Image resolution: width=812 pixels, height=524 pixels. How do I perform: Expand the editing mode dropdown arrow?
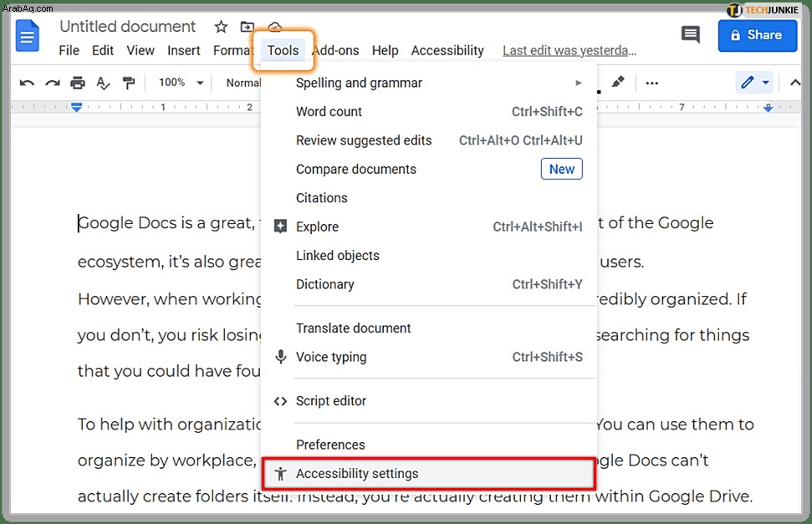coord(765,83)
